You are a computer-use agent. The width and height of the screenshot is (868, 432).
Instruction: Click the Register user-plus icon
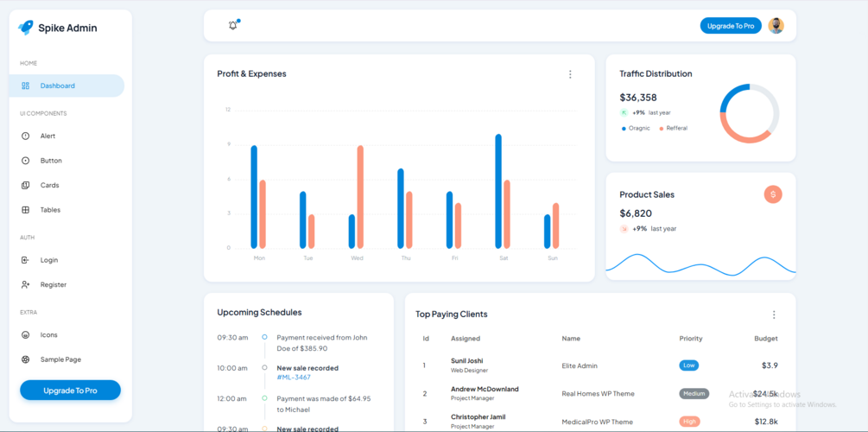click(25, 284)
